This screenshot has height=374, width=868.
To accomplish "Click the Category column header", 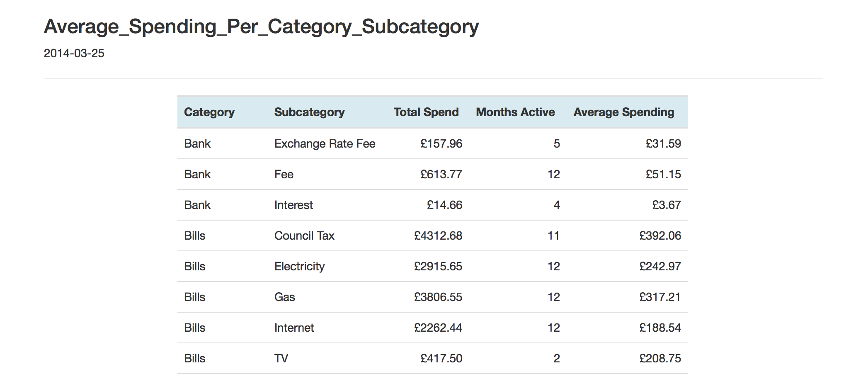I will coord(209,112).
